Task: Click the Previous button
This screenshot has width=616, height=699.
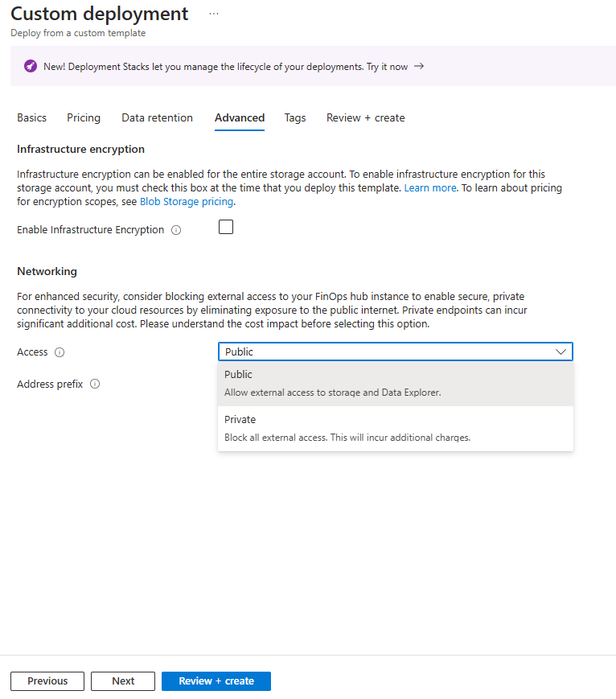Action: (47, 680)
